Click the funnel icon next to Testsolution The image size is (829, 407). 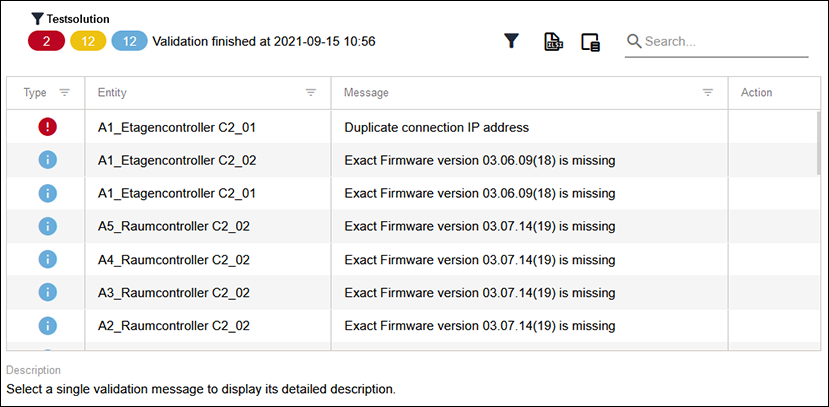click(37, 19)
